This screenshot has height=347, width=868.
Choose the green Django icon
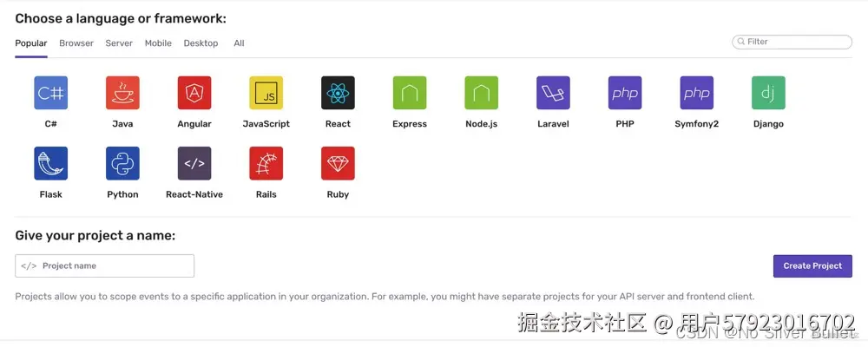768,93
